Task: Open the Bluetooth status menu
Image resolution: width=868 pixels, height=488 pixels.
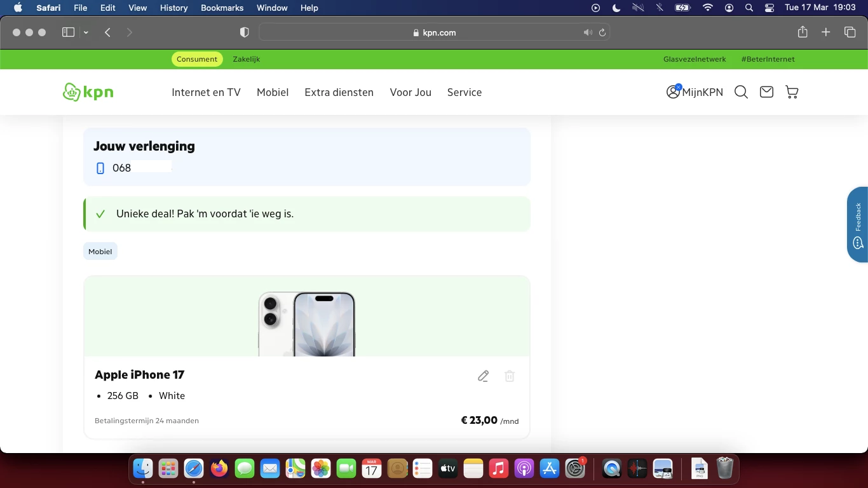Action: pyautogui.click(x=660, y=8)
